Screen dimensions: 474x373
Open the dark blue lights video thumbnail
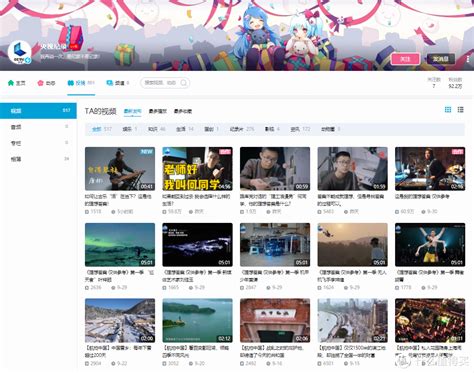[x=197, y=245]
